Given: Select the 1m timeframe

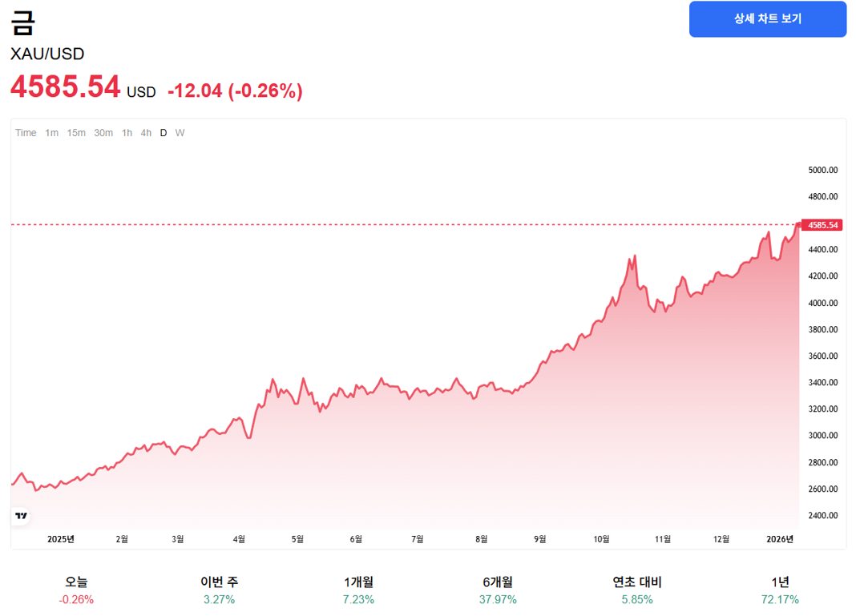Looking at the screenshot, I should point(50,133).
